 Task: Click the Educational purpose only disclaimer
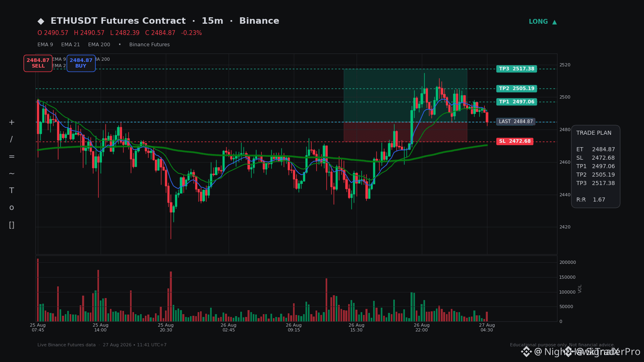point(562,345)
